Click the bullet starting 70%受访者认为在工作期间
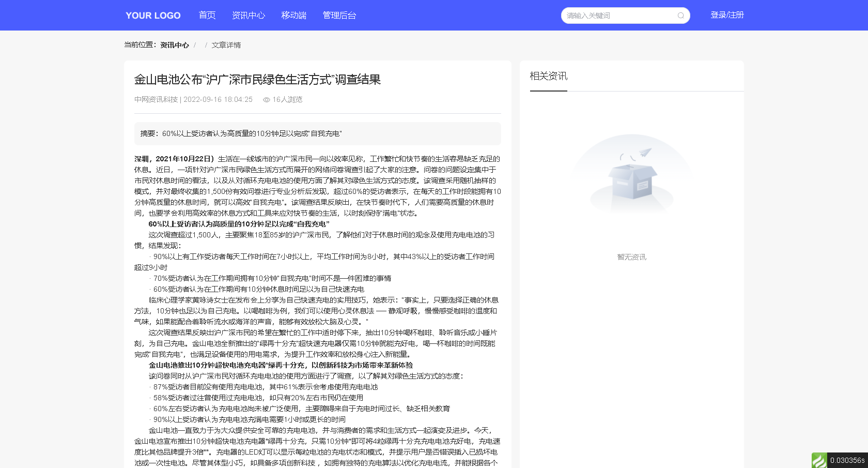 pyautogui.click(x=270, y=278)
